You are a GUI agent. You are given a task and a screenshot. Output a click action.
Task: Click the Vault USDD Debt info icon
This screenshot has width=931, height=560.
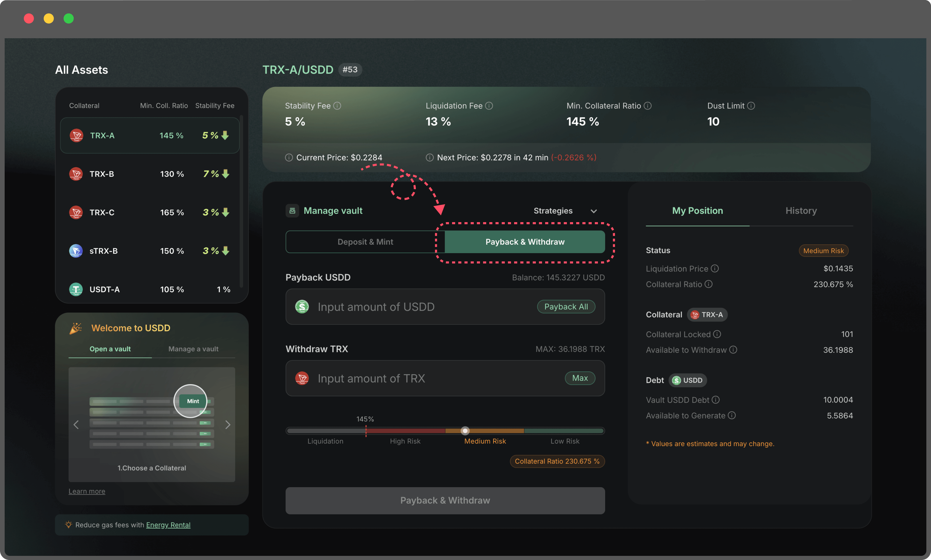coord(715,400)
